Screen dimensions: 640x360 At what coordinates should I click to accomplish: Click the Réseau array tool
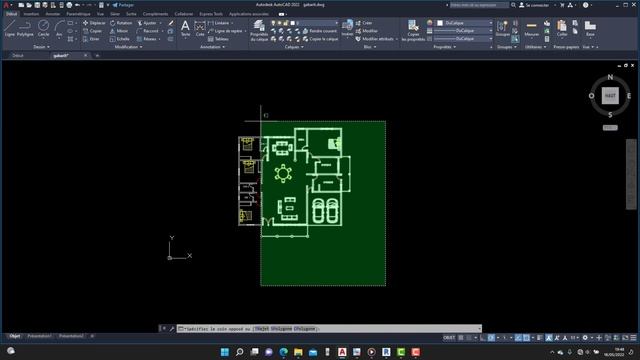point(147,39)
